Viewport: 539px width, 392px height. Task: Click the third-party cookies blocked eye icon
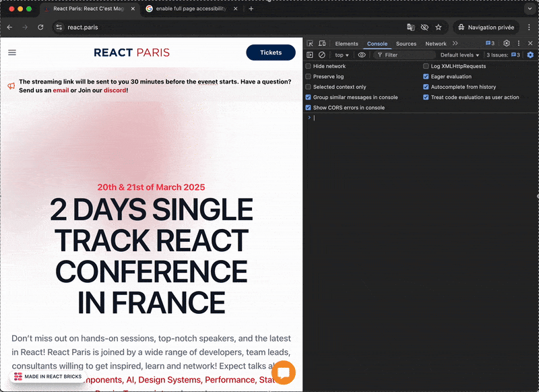(424, 27)
